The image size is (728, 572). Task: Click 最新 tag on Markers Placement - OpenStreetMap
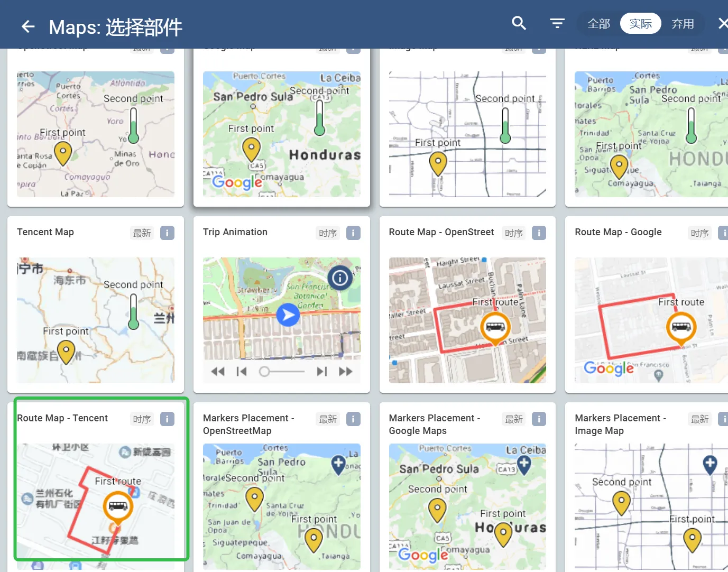pos(328,419)
